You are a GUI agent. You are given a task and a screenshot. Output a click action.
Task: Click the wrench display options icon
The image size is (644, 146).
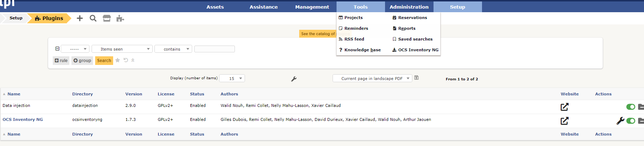click(294, 79)
